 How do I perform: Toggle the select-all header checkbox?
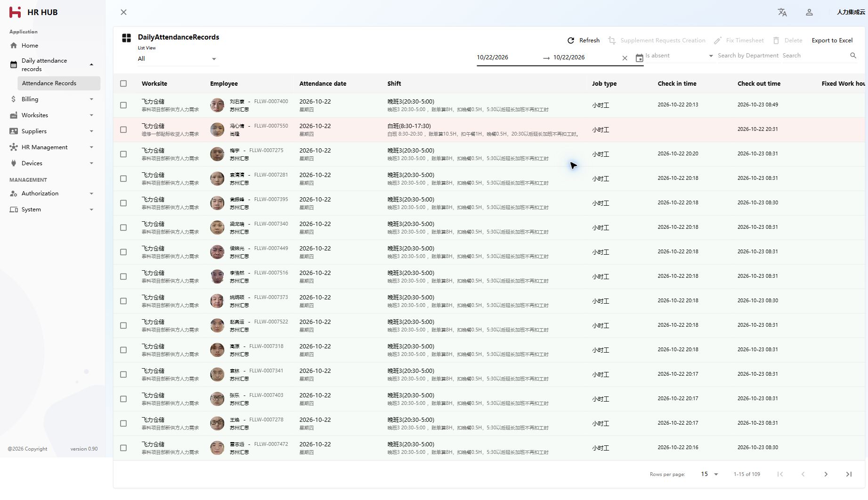pyautogui.click(x=123, y=84)
